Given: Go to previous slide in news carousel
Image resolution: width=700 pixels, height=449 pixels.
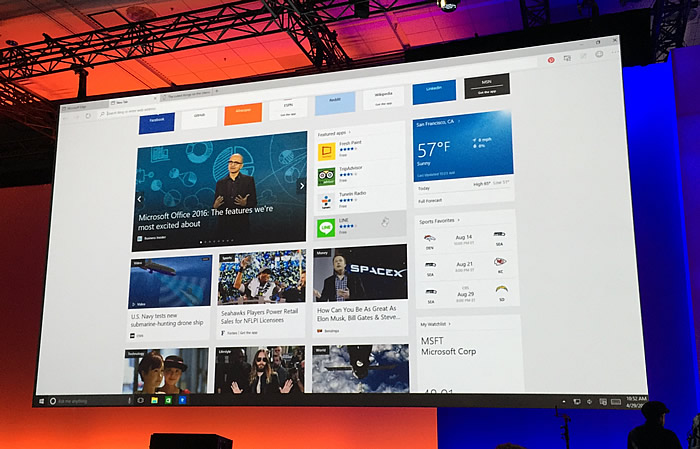Looking at the screenshot, I should 139,199.
